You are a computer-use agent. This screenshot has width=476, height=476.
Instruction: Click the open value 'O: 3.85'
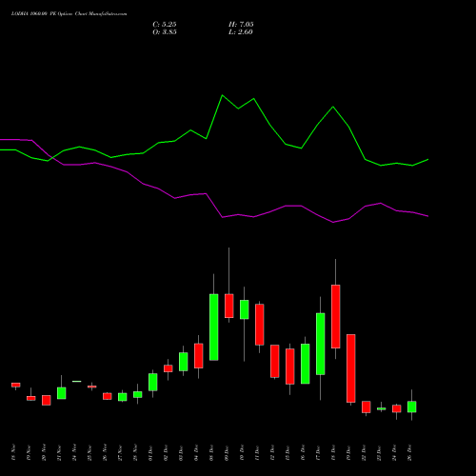165,32
